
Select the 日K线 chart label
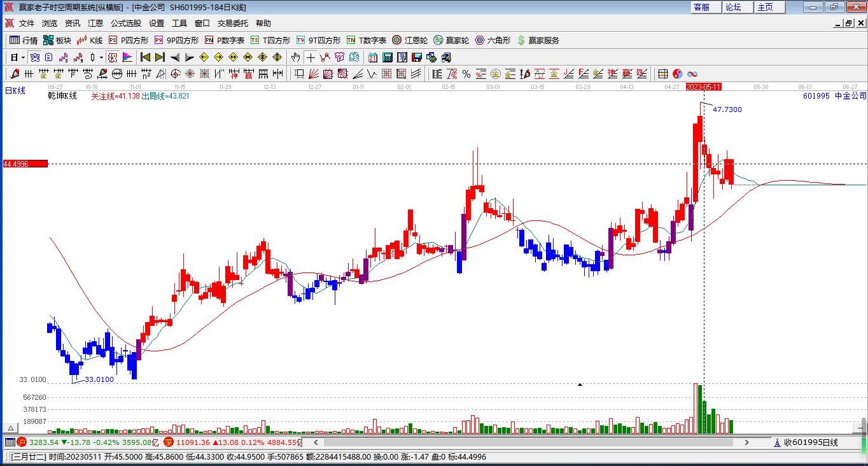[x=15, y=91]
